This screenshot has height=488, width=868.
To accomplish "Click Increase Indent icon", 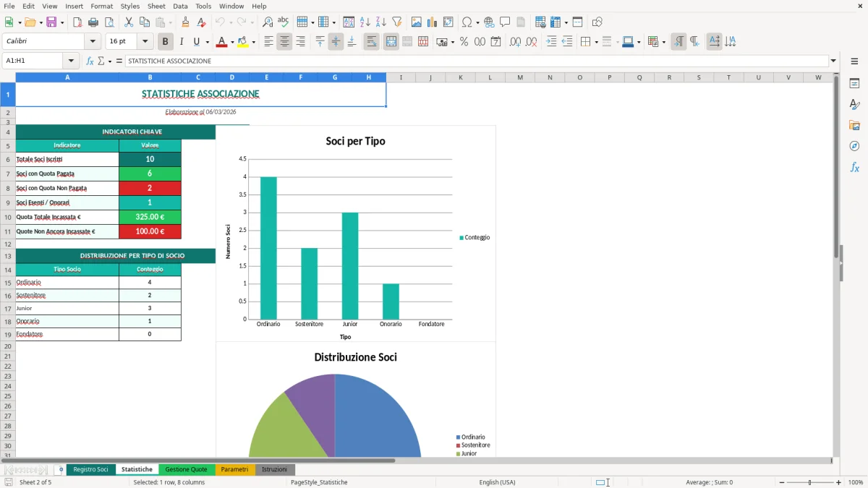I will click(551, 42).
